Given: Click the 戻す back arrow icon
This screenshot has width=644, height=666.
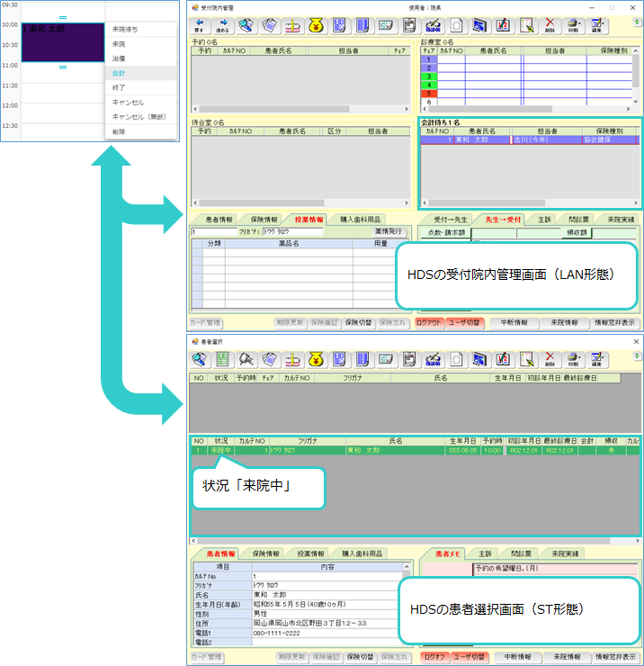Looking at the screenshot, I should 198,26.
